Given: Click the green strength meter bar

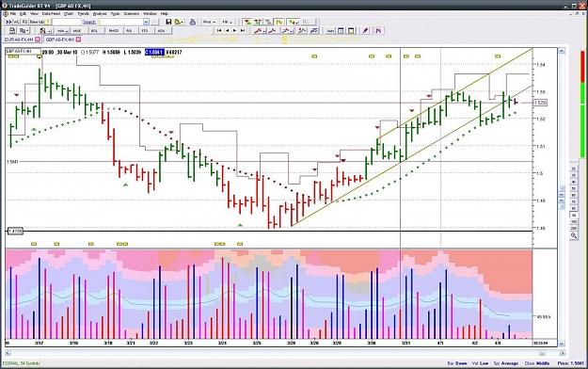Looking at the screenshot, I should coord(582,120).
